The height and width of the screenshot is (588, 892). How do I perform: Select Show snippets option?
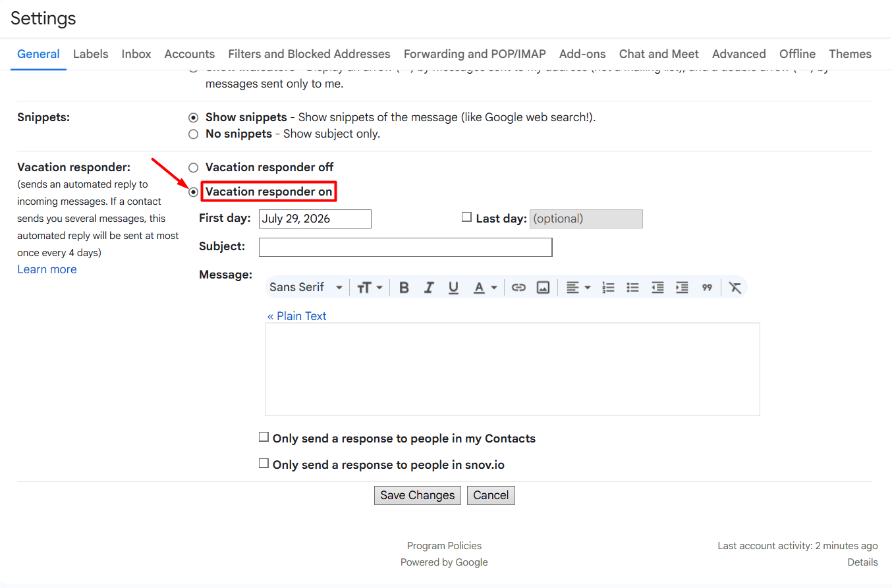(x=193, y=118)
